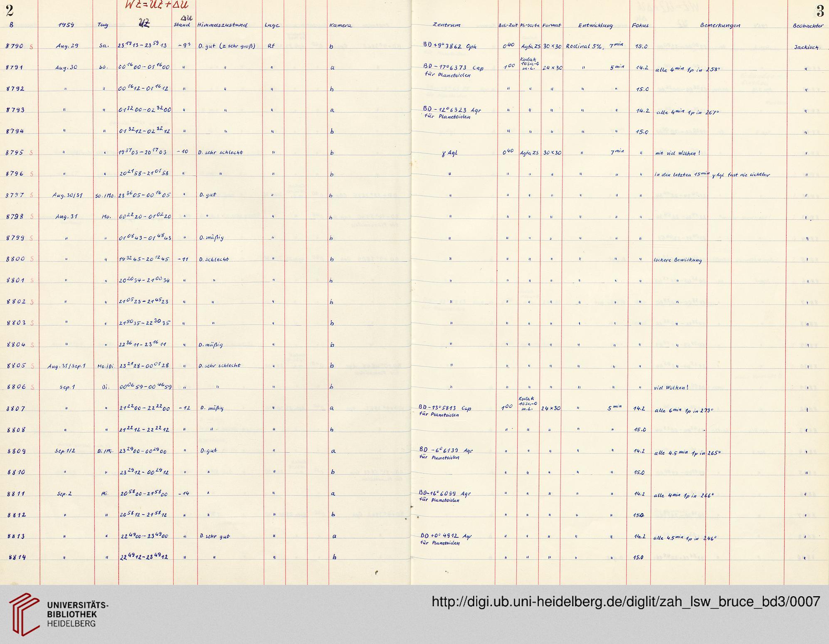
Task: Click plate number 8795
Action: click(15, 153)
